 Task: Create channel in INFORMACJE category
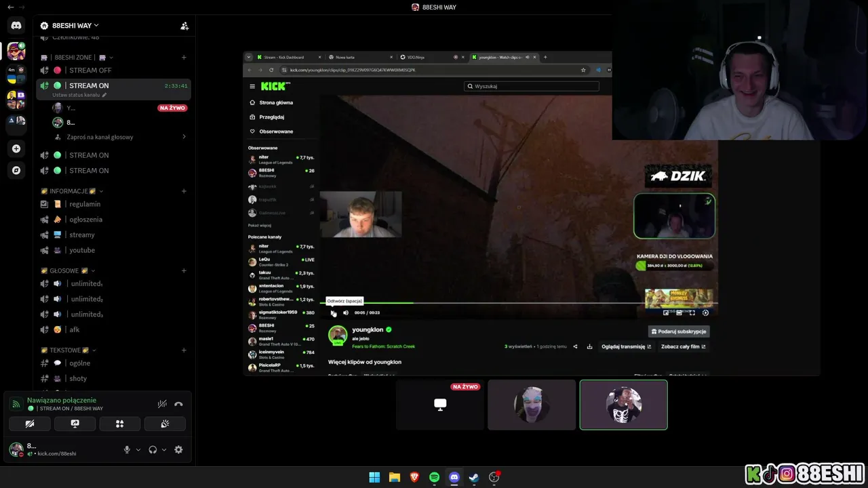coord(184,191)
